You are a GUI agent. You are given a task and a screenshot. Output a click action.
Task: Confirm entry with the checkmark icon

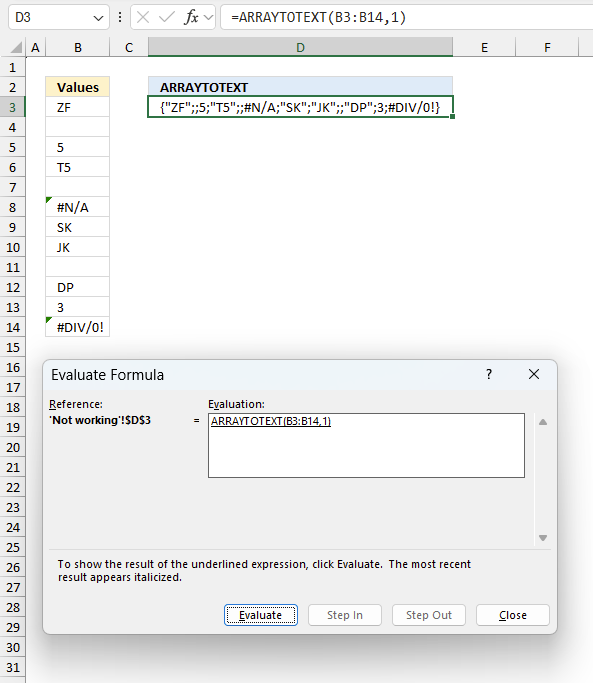(166, 17)
